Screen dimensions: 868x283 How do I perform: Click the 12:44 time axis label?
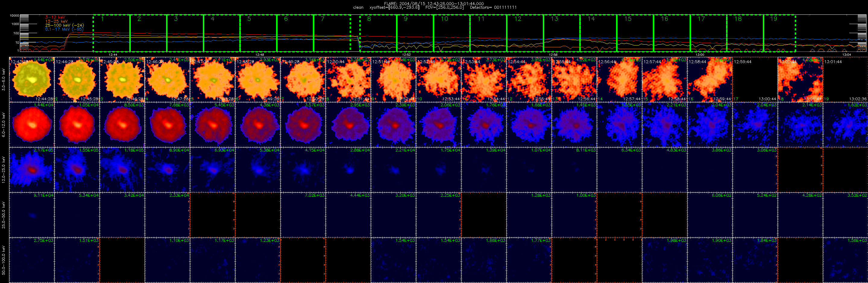[x=113, y=54]
